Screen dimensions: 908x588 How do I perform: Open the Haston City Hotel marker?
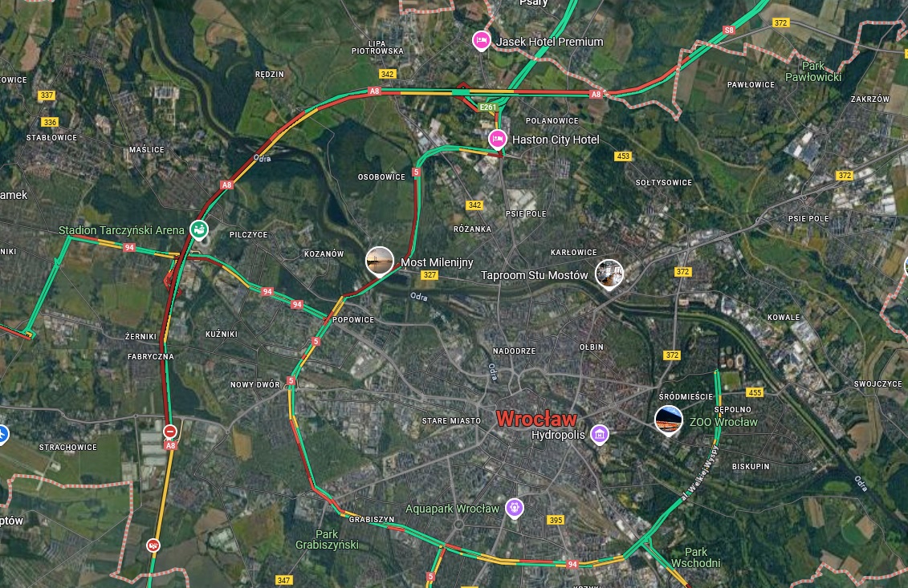pos(498,140)
